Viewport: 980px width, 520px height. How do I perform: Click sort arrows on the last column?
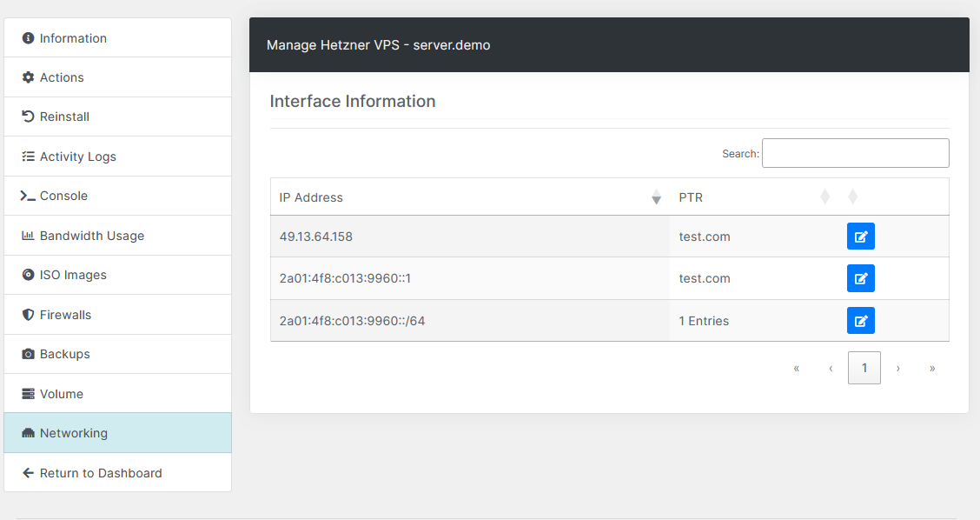(852, 197)
